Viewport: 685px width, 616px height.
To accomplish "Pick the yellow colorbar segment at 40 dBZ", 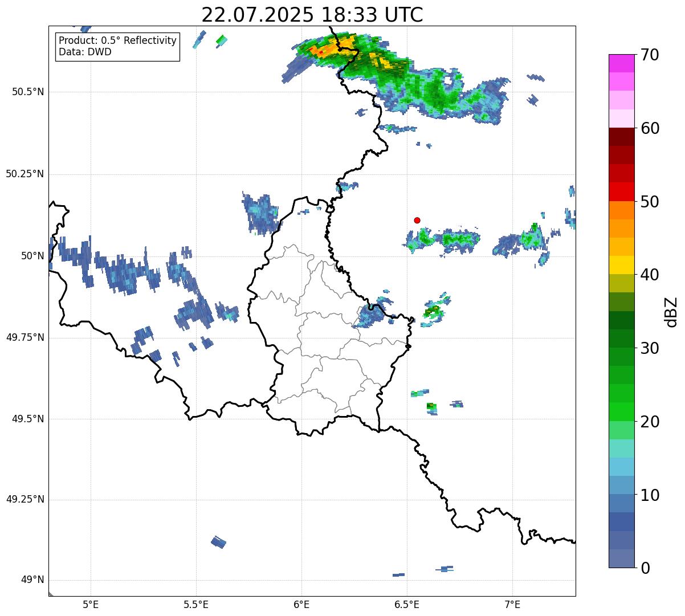I will pos(622,265).
